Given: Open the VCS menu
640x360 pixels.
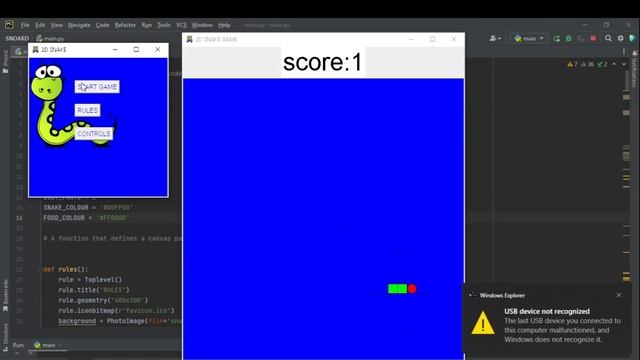Looking at the screenshot, I should pyautogui.click(x=181, y=25).
